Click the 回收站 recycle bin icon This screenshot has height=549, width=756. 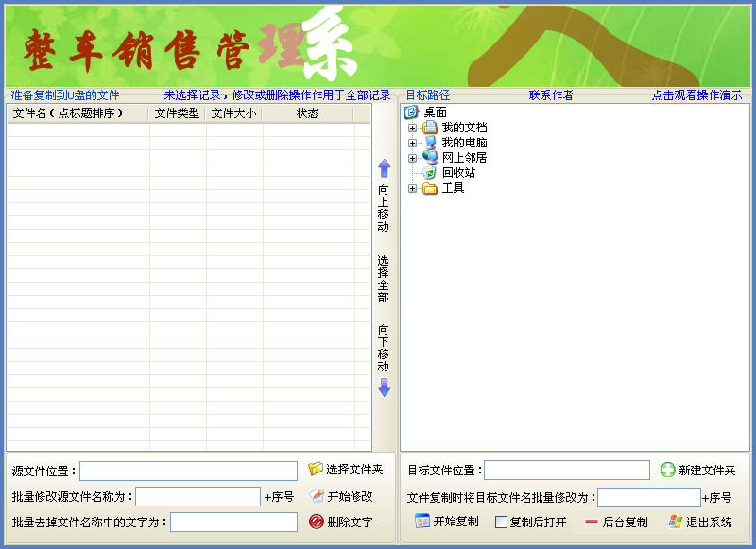pyautogui.click(x=430, y=172)
